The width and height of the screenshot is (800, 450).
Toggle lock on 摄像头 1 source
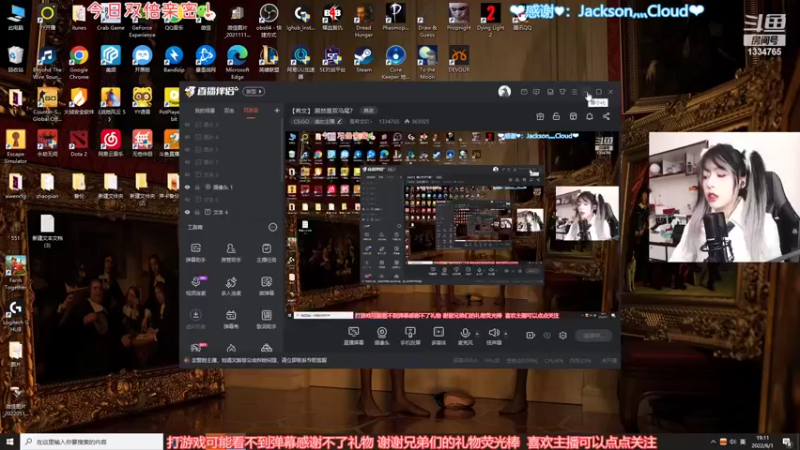click(197, 187)
